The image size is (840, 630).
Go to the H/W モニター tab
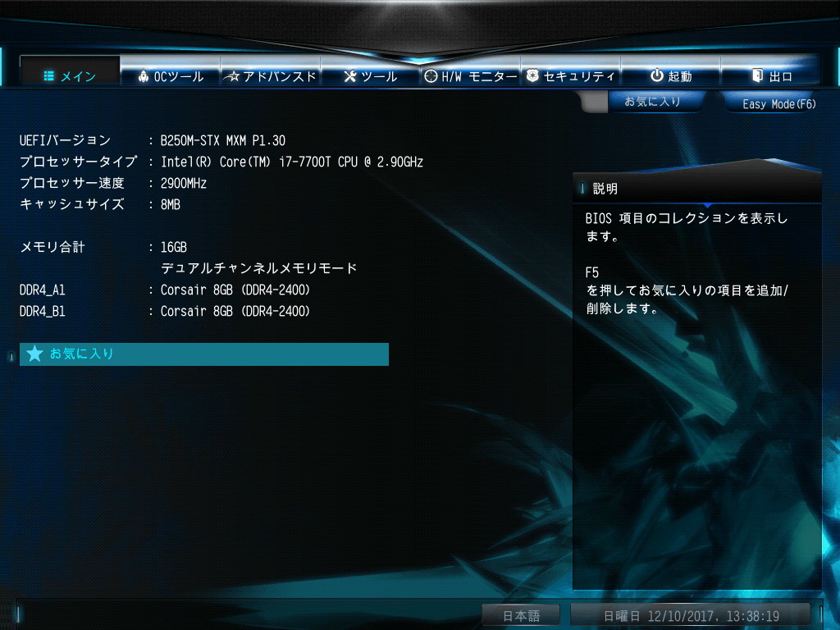[x=470, y=73]
